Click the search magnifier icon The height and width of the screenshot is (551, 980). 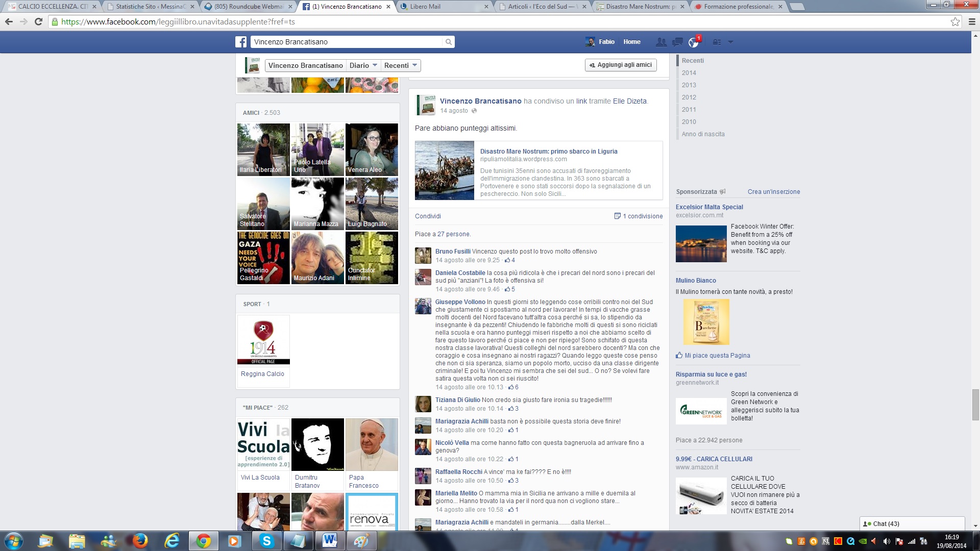[x=448, y=42]
